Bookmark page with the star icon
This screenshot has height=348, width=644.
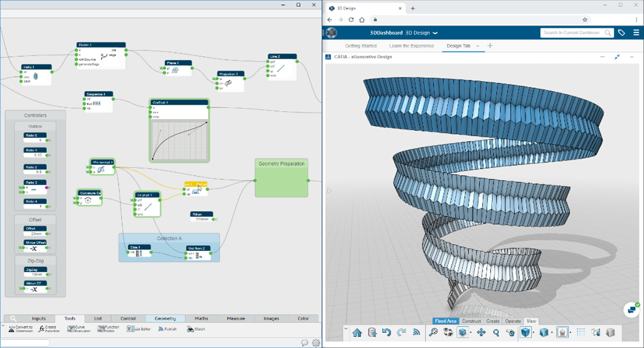[x=585, y=20]
